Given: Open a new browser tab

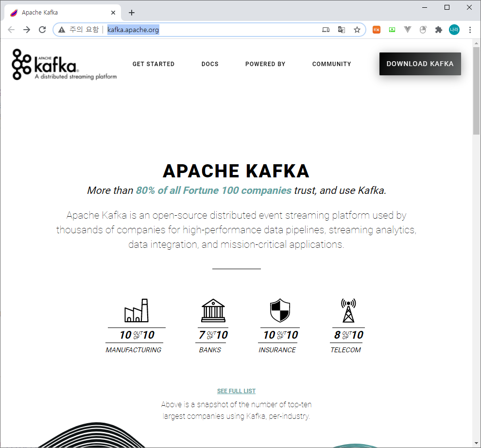Looking at the screenshot, I should 132,13.
